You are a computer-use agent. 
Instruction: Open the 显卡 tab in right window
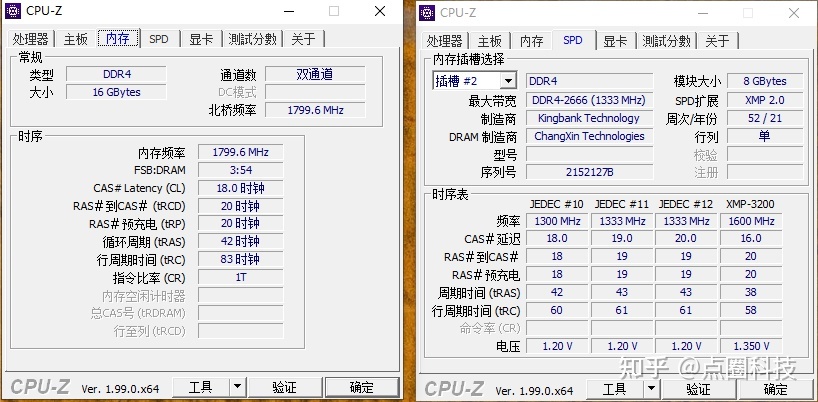615,41
